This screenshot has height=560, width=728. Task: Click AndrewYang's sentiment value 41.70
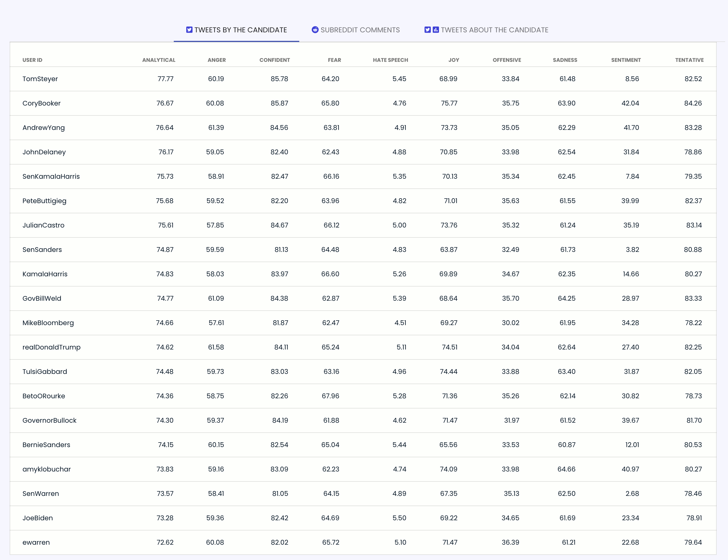631,128
